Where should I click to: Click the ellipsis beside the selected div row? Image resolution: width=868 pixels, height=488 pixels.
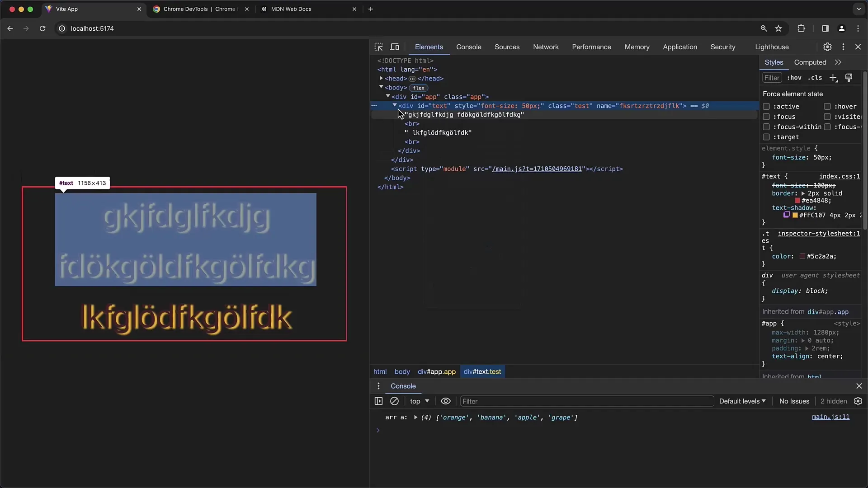coord(374,106)
